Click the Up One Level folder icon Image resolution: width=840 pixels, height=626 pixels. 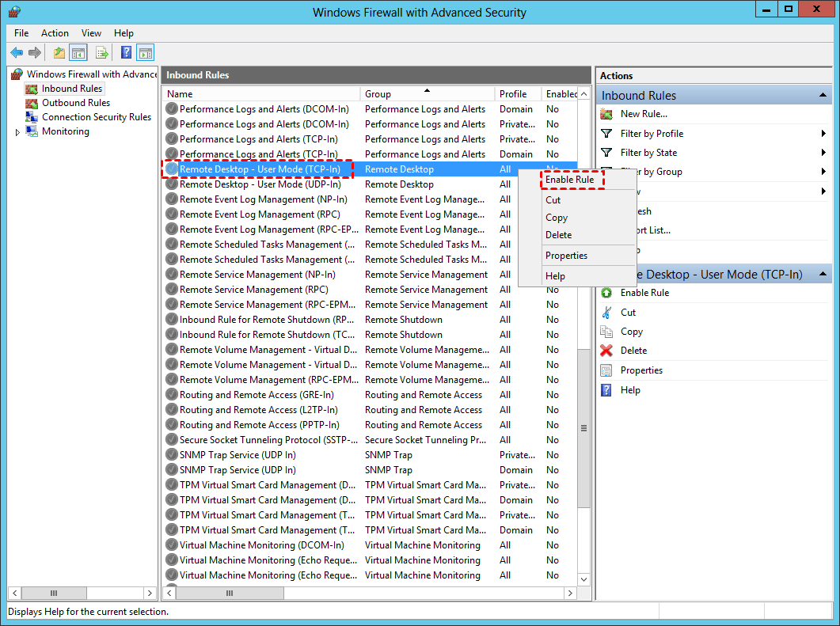[59, 53]
